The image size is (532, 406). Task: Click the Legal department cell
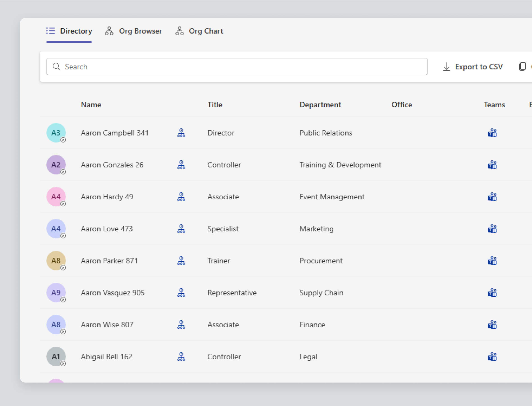coord(308,357)
